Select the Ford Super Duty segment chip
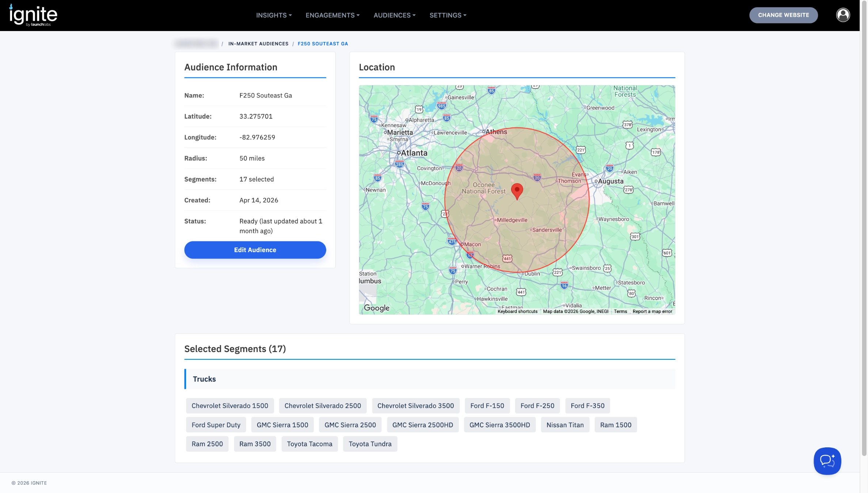This screenshot has height=493, width=868. (216, 425)
